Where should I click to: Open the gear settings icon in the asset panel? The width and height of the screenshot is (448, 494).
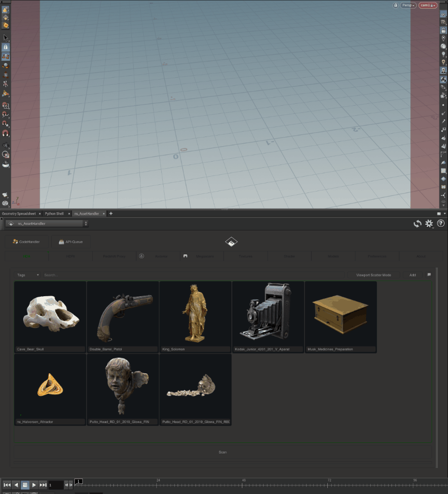[429, 224]
